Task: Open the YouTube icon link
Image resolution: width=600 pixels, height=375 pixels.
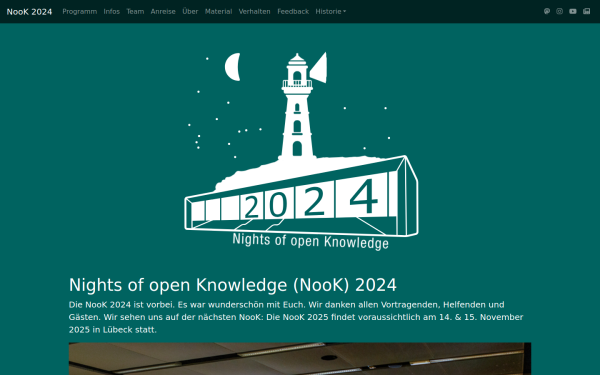Action: pyautogui.click(x=573, y=11)
